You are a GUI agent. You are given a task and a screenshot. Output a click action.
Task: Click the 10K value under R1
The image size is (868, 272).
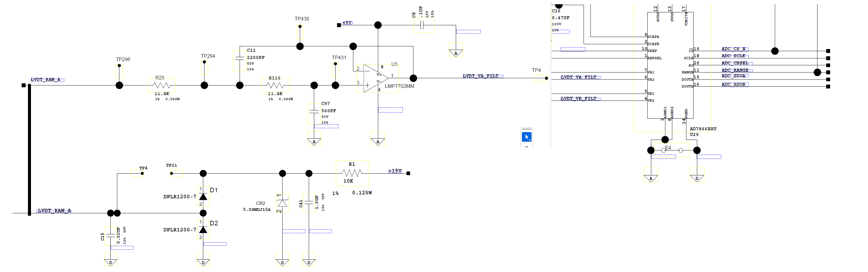[x=348, y=181]
